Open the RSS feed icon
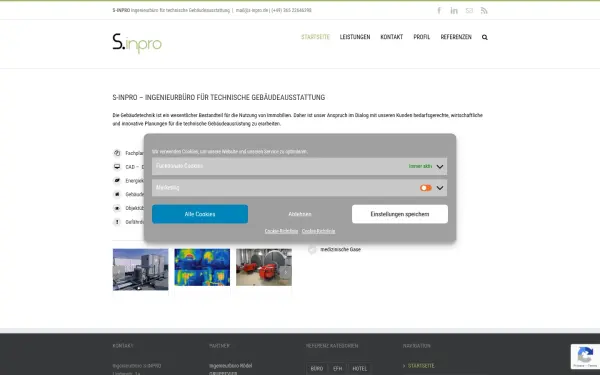The image size is (600, 375). (x=484, y=10)
